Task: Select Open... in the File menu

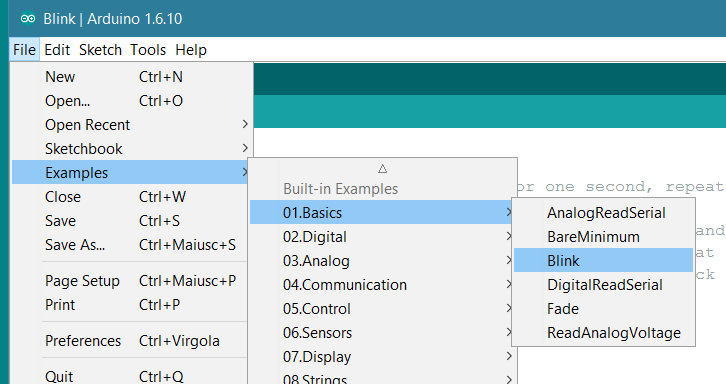Action: click(x=132, y=101)
